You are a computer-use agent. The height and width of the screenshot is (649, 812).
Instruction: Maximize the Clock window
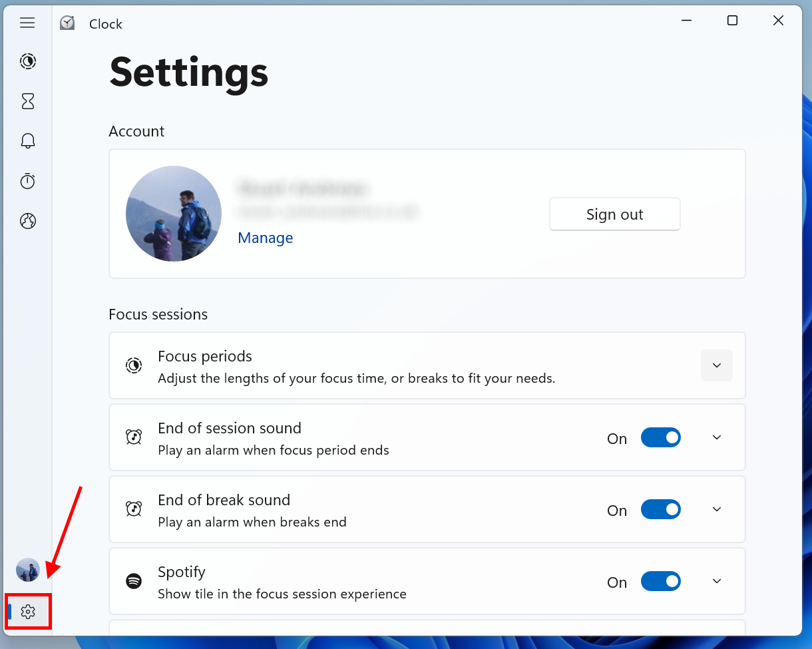(732, 21)
